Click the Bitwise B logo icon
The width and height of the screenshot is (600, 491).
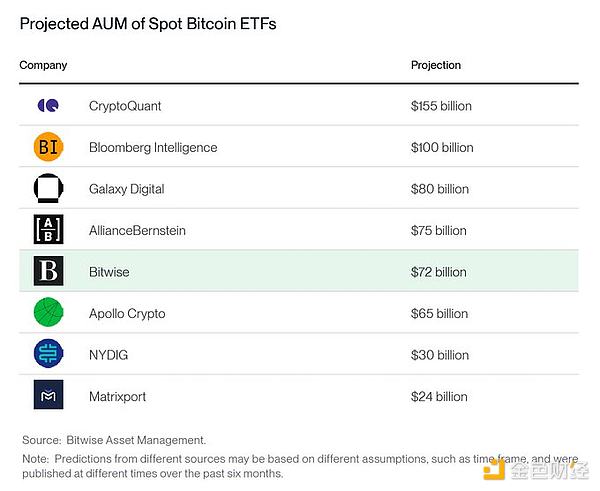tap(47, 272)
